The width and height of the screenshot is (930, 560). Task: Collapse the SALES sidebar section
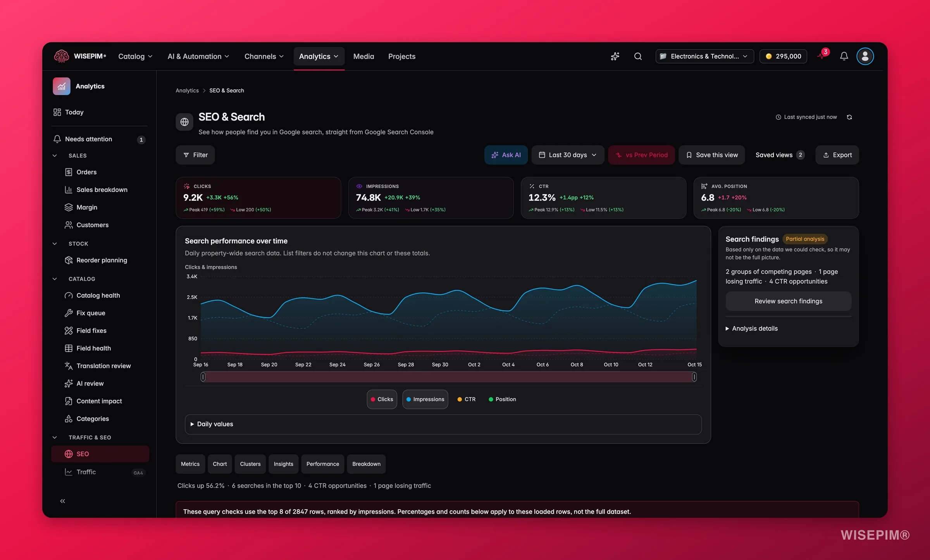coord(55,155)
